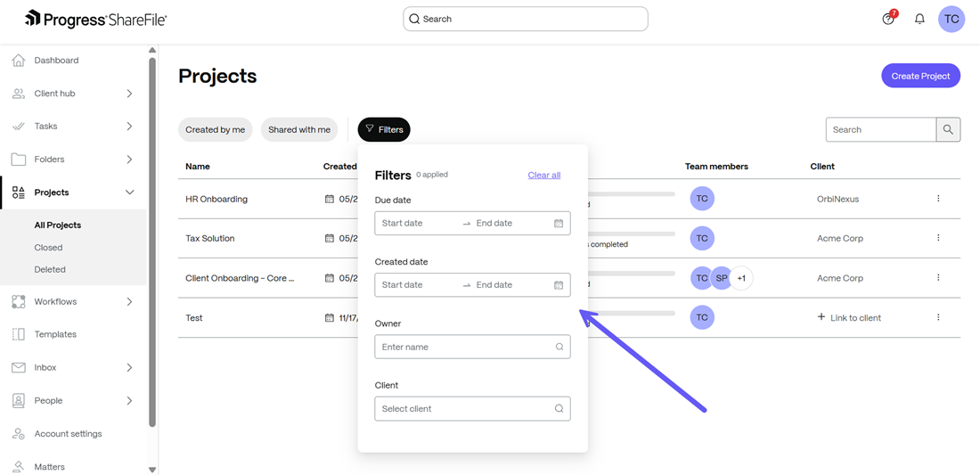Collapse the Projects menu chevron

click(x=129, y=192)
